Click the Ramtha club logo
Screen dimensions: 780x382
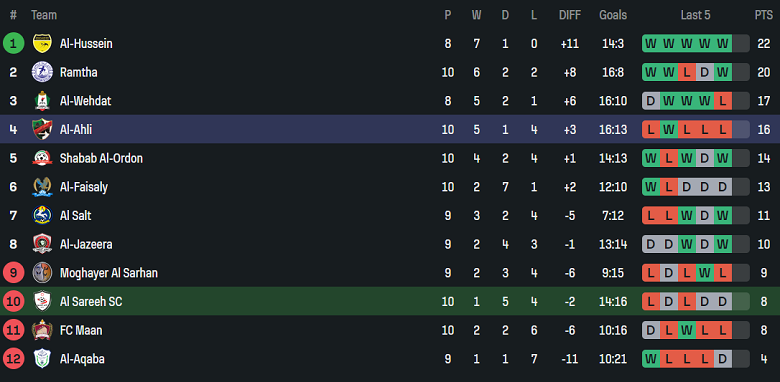click(42, 72)
